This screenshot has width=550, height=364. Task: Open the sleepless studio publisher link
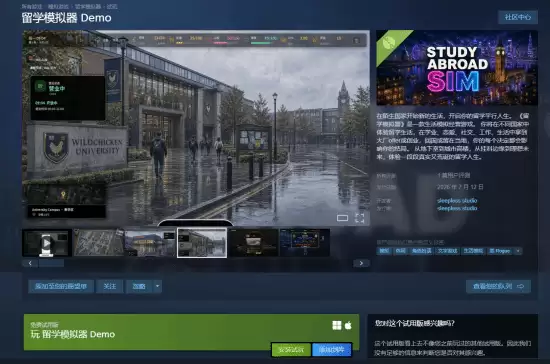tap(457, 208)
